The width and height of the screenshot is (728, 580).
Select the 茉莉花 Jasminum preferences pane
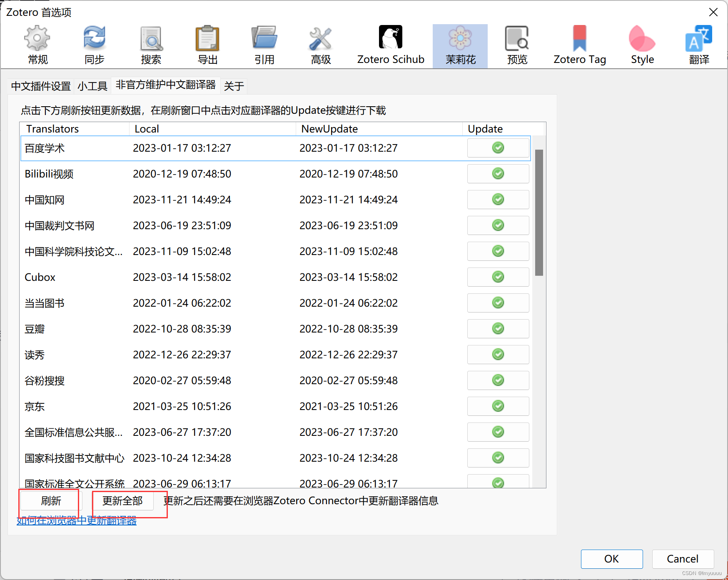(x=460, y=46)
